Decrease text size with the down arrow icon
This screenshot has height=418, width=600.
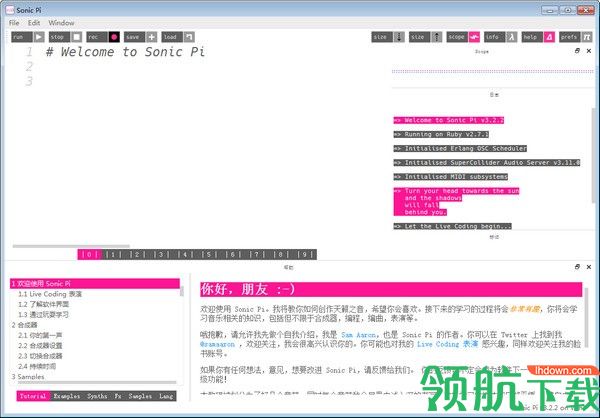[x=399, y=37]
